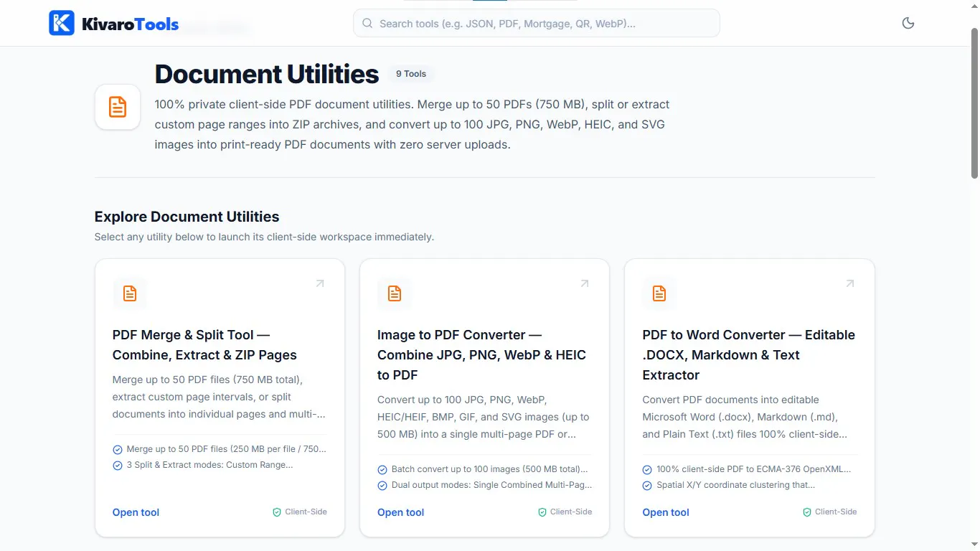Click the PDF Merge & Split card document icon
980x551 pixels.
point(130,293)
